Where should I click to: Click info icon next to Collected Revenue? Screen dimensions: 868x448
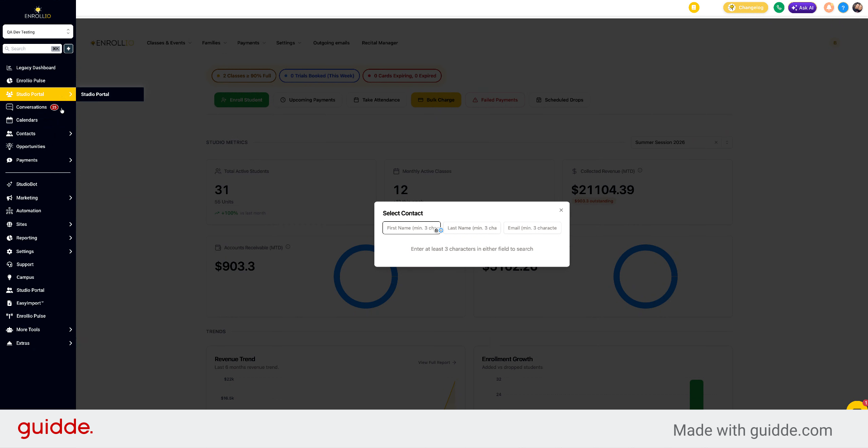[x=640, y=171]
